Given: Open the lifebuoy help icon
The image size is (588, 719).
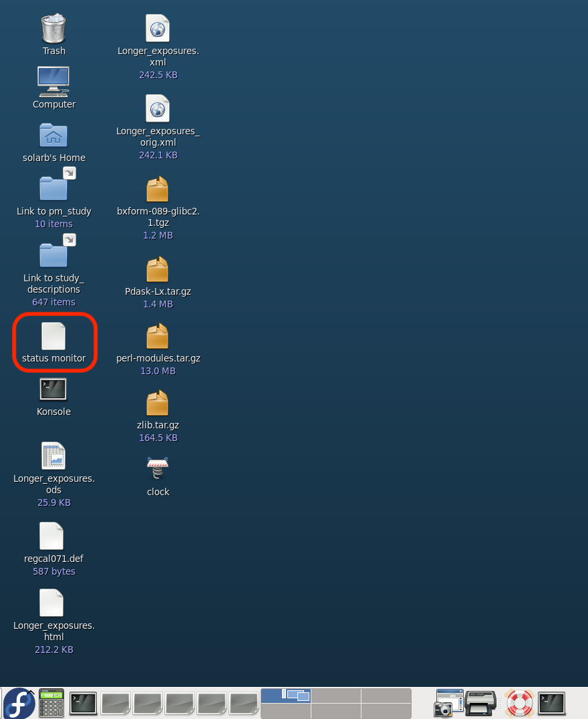Looking at the screenshot, I should pos(519,703).
